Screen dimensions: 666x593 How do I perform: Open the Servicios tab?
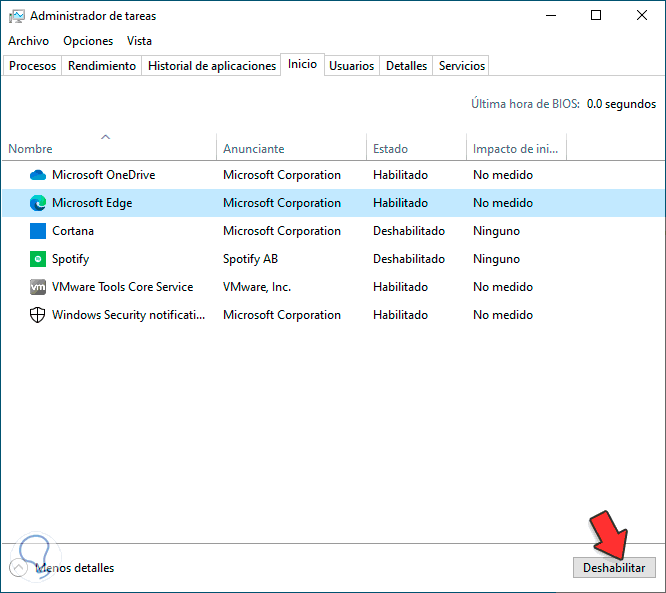461,66
